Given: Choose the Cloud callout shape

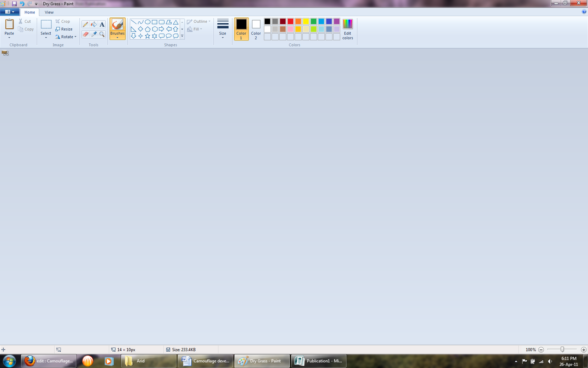Looking at the screenshot, I should pyautogui.click(x=176, y=36).
